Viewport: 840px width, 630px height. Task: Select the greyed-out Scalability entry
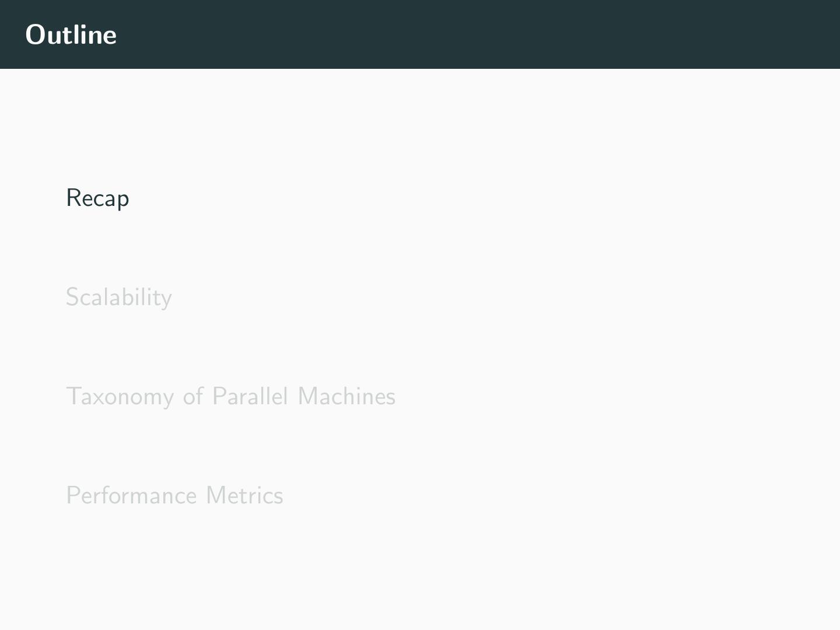118,297
